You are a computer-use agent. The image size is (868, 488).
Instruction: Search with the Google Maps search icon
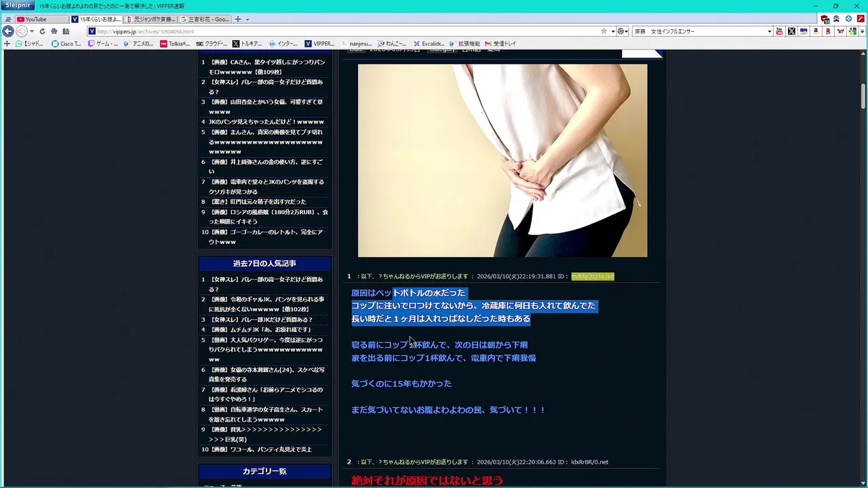(x=852, y=31)
